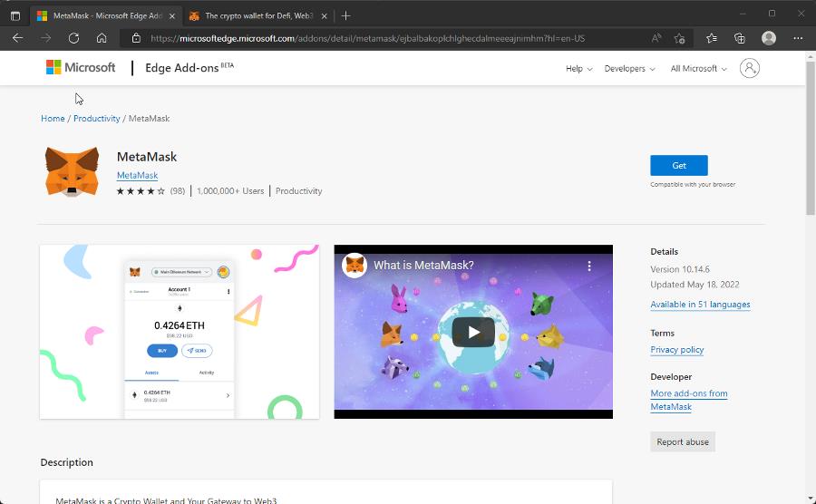
Task: Click the 1,000,000+ Users text
Action: [x=230, y=191]
